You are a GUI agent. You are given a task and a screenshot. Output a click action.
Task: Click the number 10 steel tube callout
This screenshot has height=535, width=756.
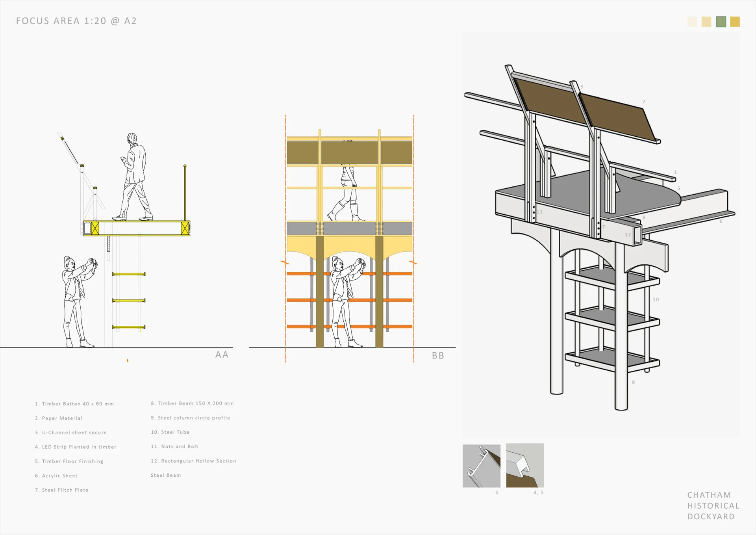pyautogui.click(x=656, y=300)
